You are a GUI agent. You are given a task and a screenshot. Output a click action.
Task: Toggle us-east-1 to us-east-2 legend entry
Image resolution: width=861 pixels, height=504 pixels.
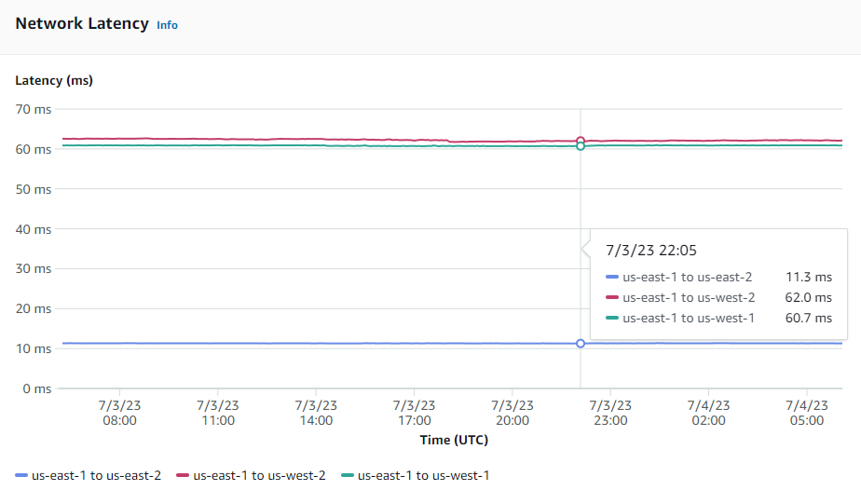click(89, 475)
